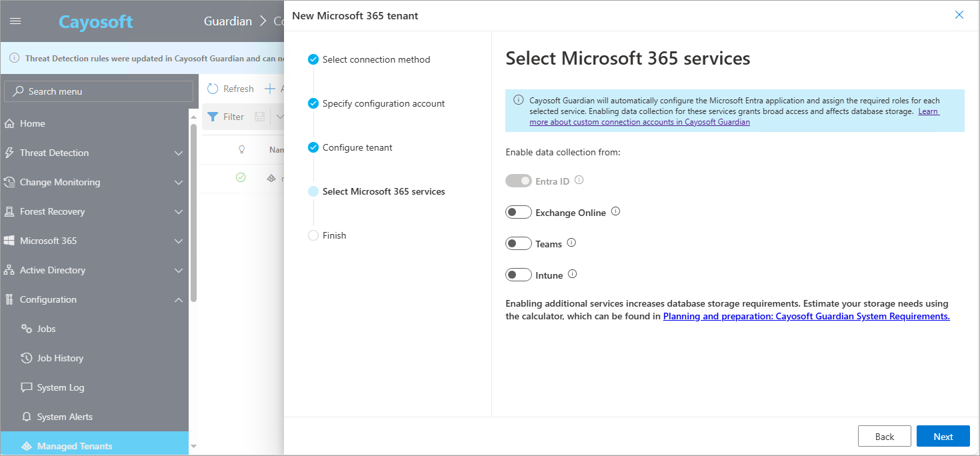Click Guardian breadcrumb in header
This screenshot has height=456, width=980.
pos(228,21)
